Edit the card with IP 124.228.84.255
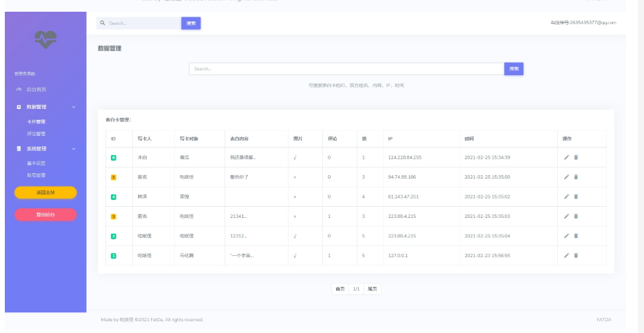The image size is (644, 333). (566, 157)
